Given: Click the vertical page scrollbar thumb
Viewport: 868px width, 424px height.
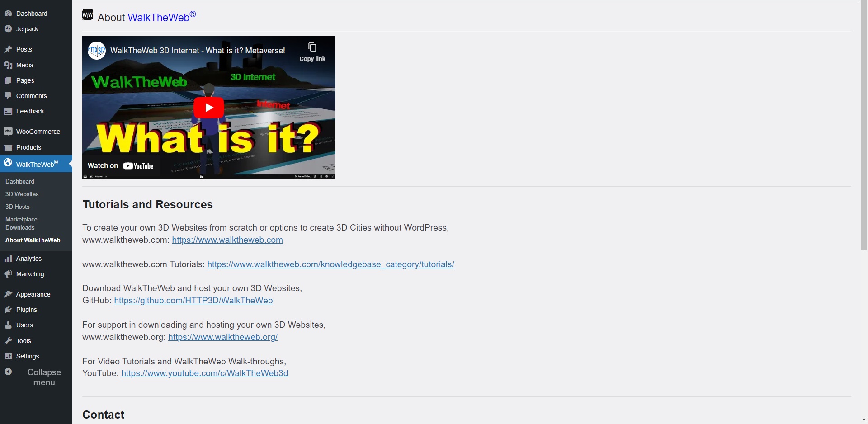Looking at the screenshot, I should point(864,125).
